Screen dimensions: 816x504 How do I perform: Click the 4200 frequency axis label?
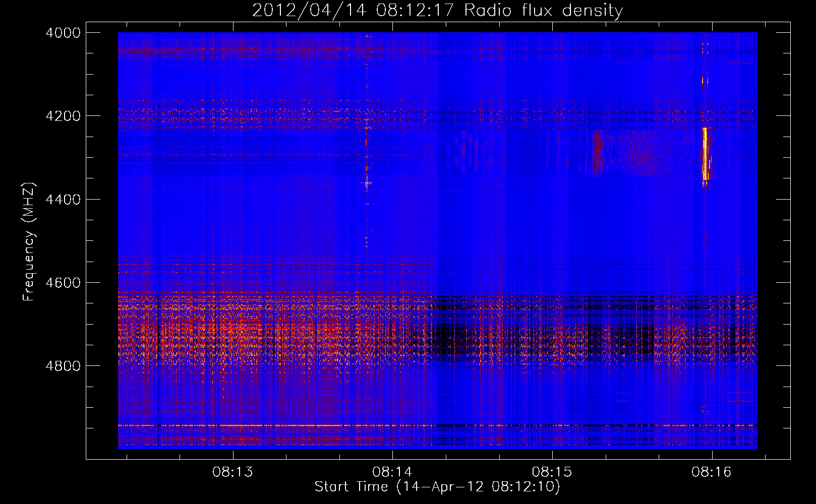click(63, 116)
